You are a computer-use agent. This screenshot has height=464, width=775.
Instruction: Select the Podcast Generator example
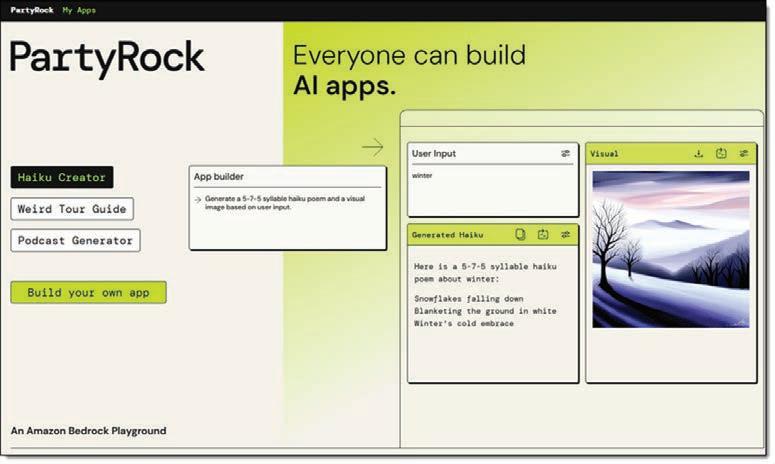click(75, 241)
